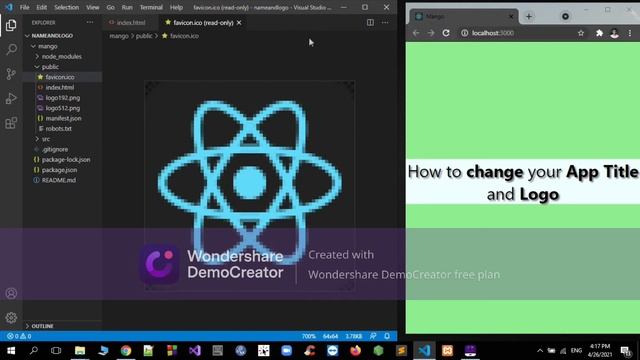
Task: Open index.html in the file tree
Action: 60,87
